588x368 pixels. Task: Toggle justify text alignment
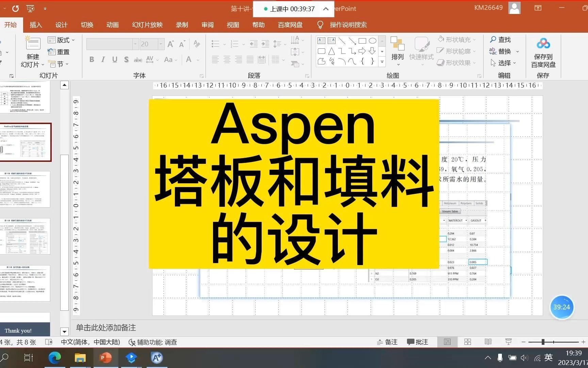250,60
